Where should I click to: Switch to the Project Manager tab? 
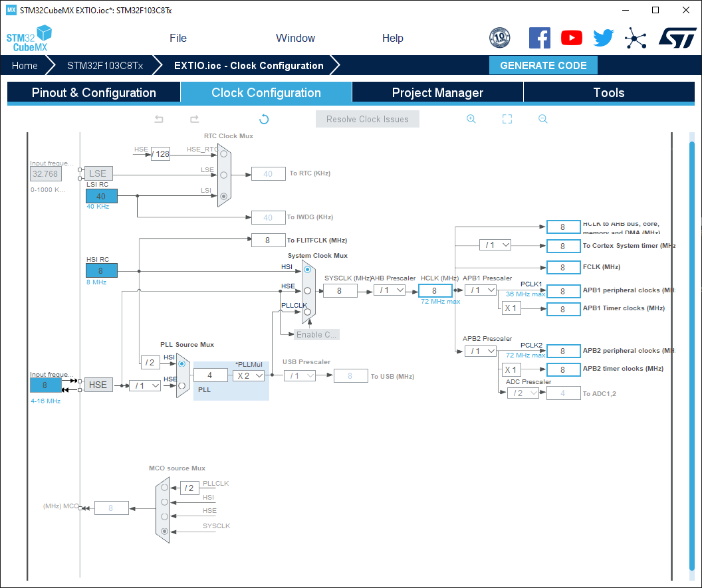tap(438, 92)
